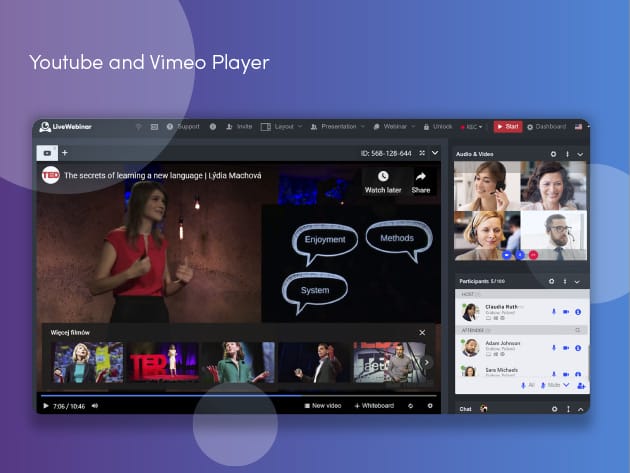Toggle Adam Johnson's camera
630x473 pixels.
566,347
